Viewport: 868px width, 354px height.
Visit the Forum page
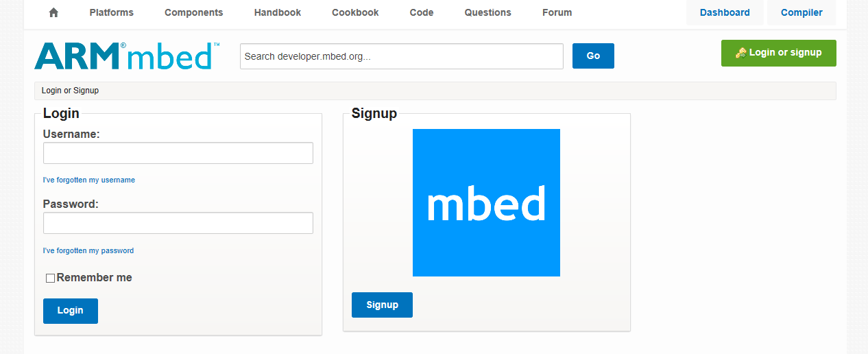click(x=557, y=12)
